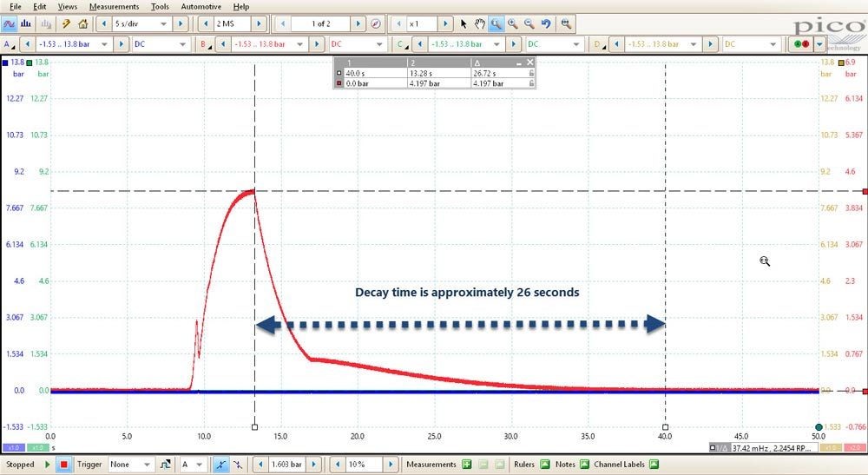The image size is (868, 475).
Task: Toggle the Channel Labels checkbox
Action: click(x=654, y=465)
